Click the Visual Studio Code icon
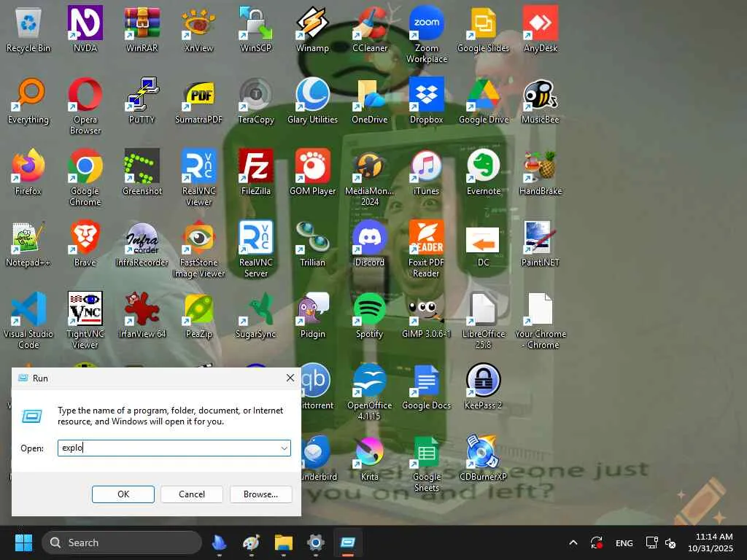747x560 pixels. (28, 321)
